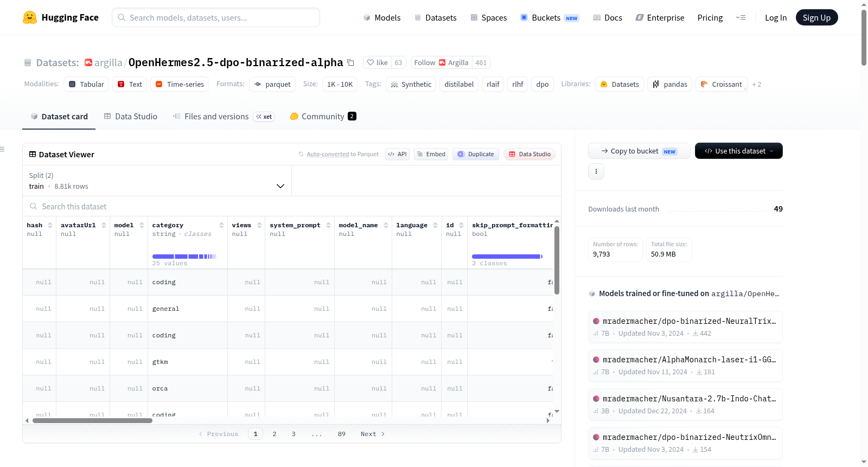
Task: Expand the Split train dropdown
Action: click(157, 181)
